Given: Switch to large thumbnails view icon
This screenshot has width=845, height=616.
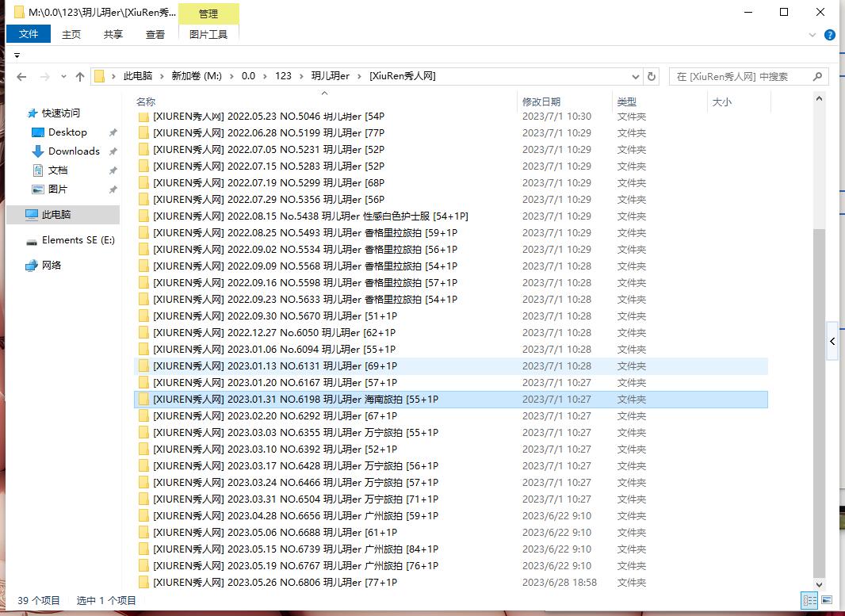Looking at the screenshot, I should pyautogui.click(x=827, y=600).
